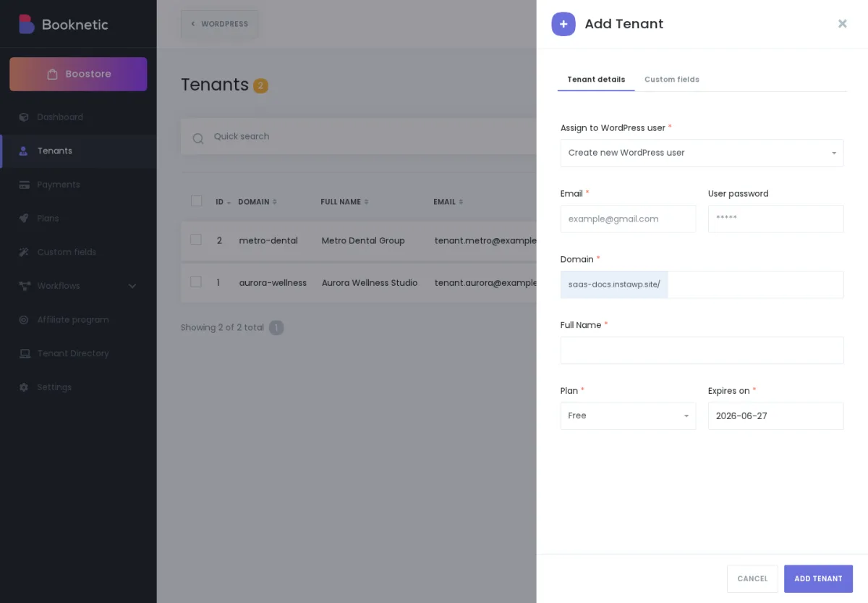Click the Dashboard sidebar icon
868x603 pixels.
tap(24, 117)
